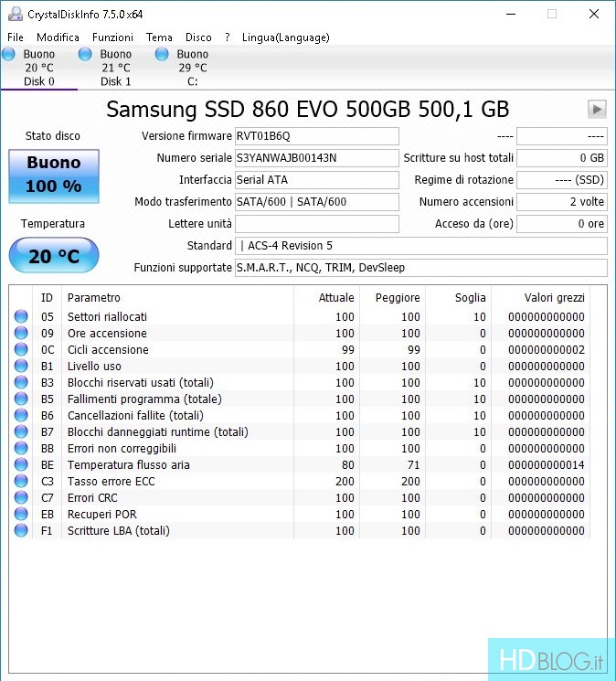Click the Buono 100 % health status button
The width and height of the screenshot is (616, 681).
coord(54,176)
